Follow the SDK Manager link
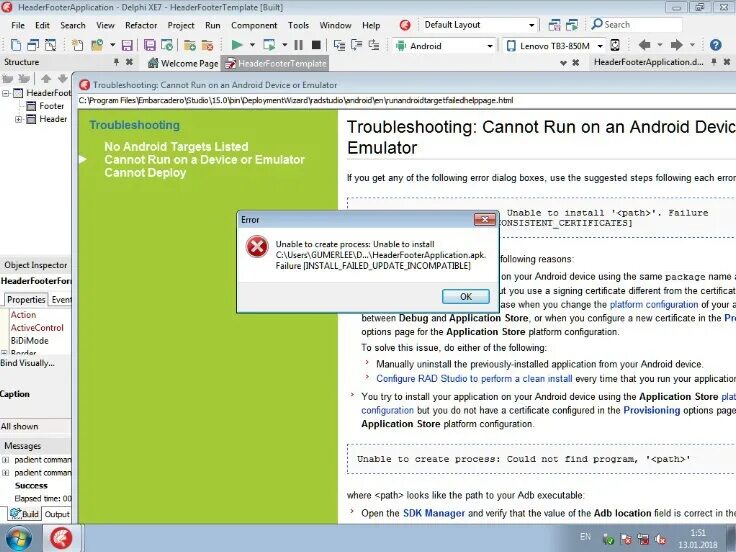 coord(434,514)
